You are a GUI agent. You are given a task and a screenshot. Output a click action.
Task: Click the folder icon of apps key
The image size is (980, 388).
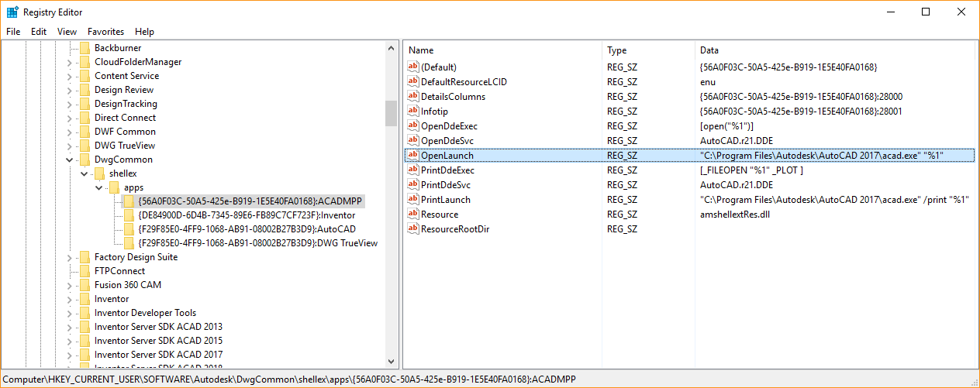click(x=114, y=187)
